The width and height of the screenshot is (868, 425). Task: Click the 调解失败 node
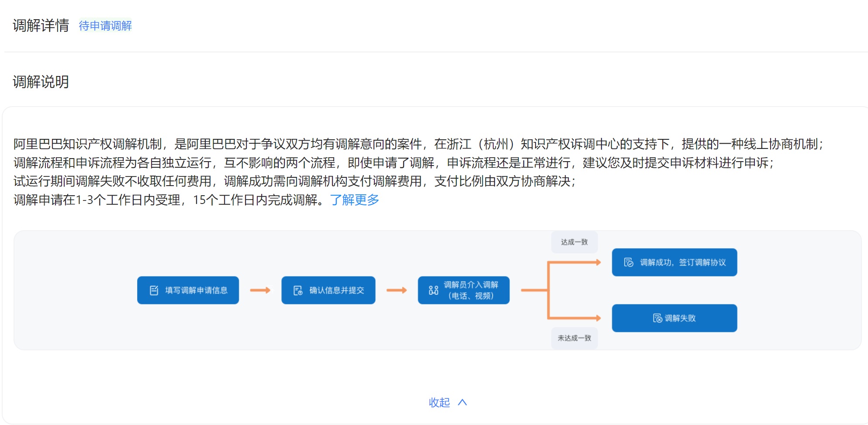tap(674, 318)
